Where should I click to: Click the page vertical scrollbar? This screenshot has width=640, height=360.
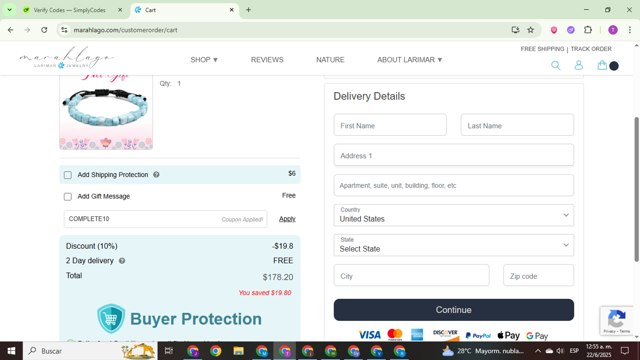tap(637, 189)
